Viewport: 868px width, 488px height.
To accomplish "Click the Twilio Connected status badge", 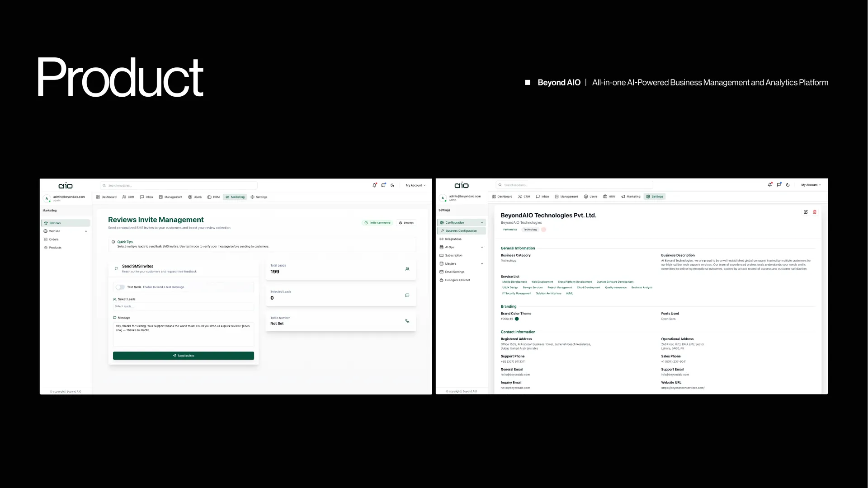I will pos(377,223).
